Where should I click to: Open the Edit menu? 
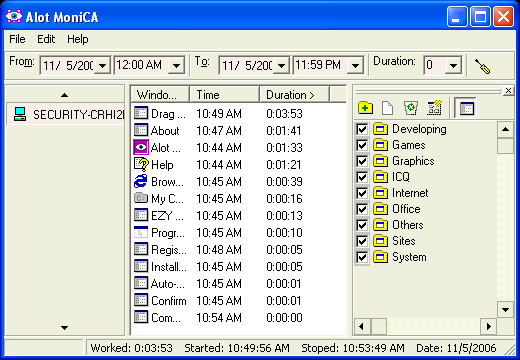pos(46,39)
